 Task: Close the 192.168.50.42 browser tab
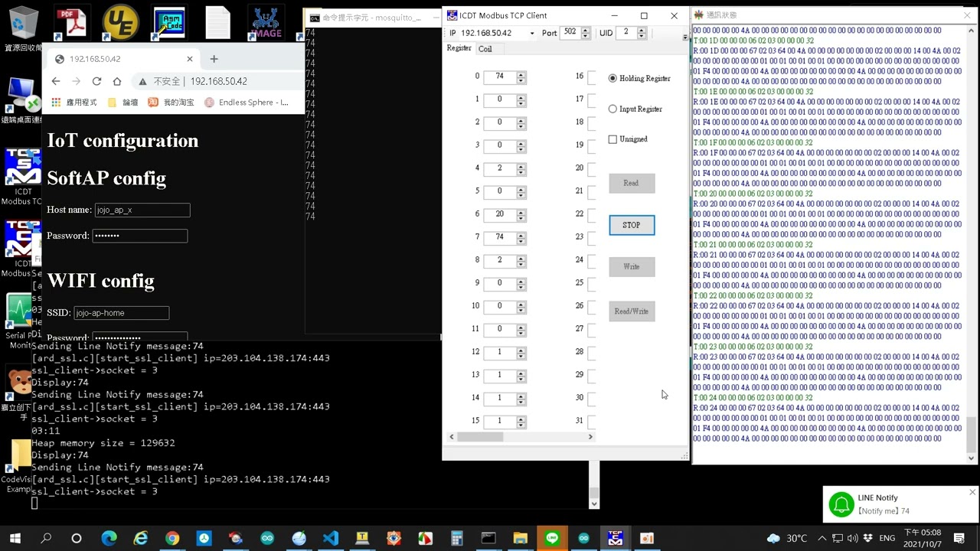190,59
